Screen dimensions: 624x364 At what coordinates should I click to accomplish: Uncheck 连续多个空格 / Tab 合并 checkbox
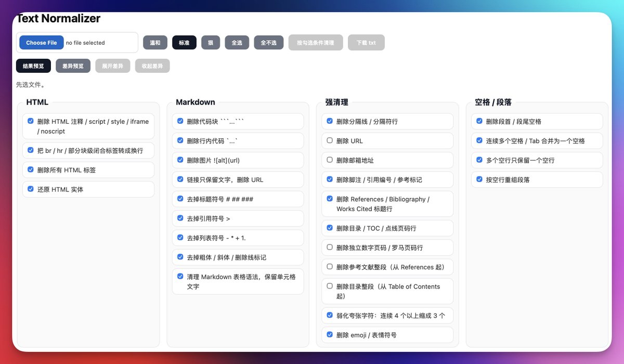pos(479,140)
